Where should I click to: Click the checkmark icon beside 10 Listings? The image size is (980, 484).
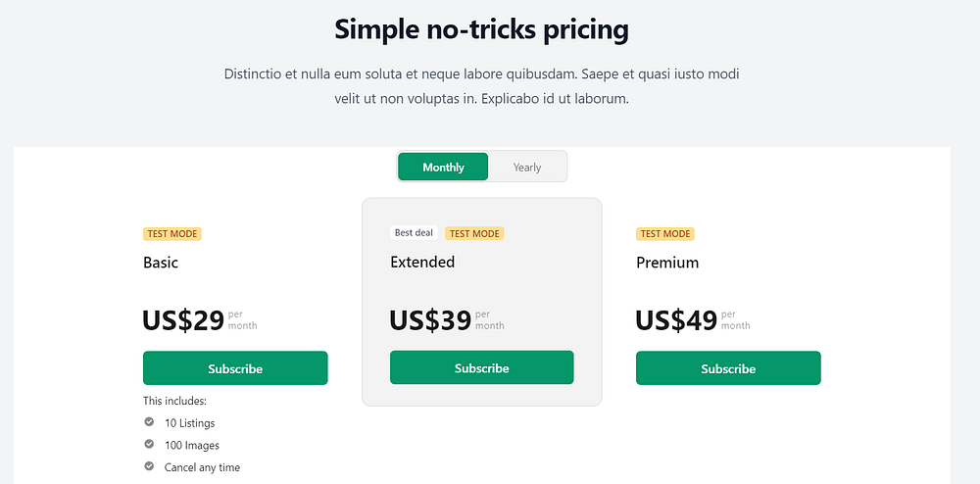pos(149,422)
